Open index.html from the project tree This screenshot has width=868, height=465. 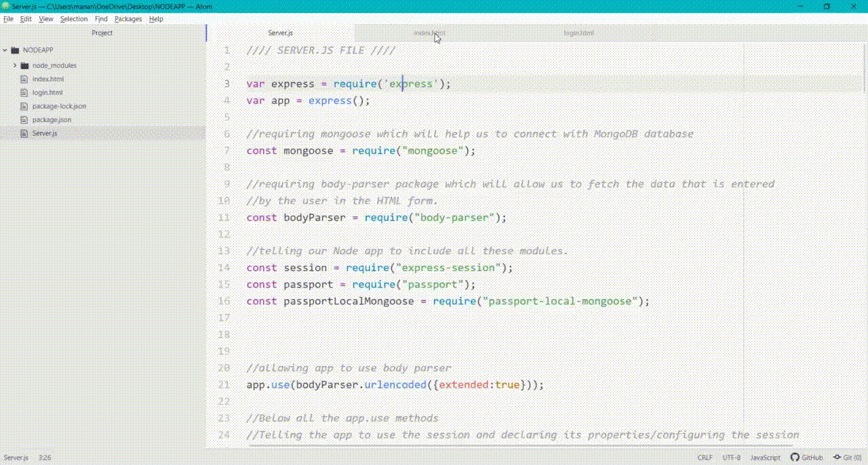48,79
